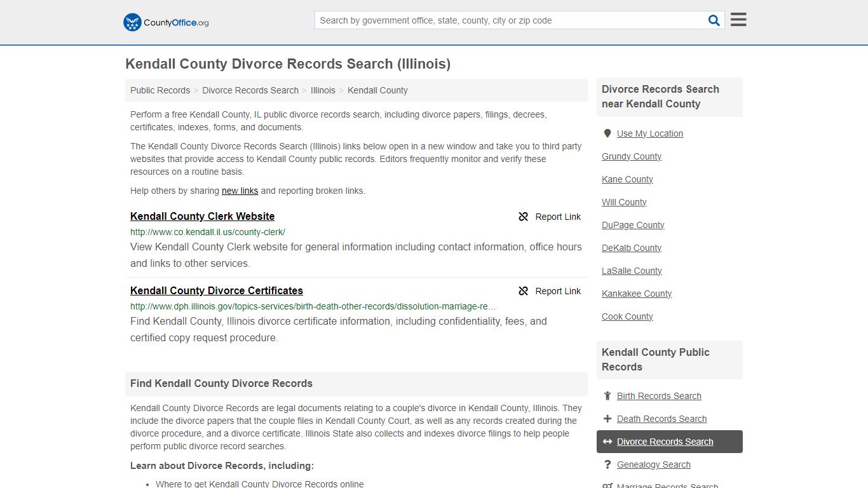Image resolution: width=868 pixels, height=488 pixels.
Task: Navigate to Illinois breadcrumb
Action: point(323,90)
